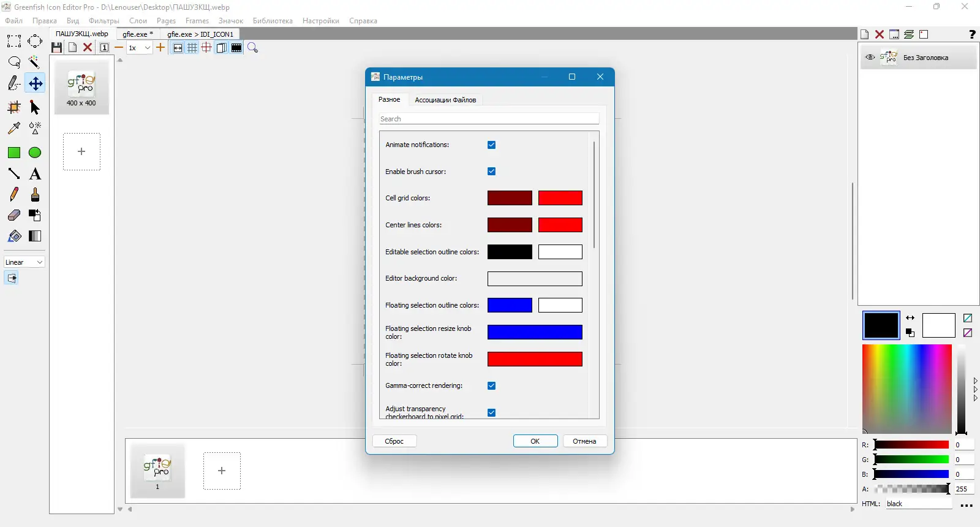
Task: Add a new frame with the plus placeholder
Action: (x=222, y=471)
